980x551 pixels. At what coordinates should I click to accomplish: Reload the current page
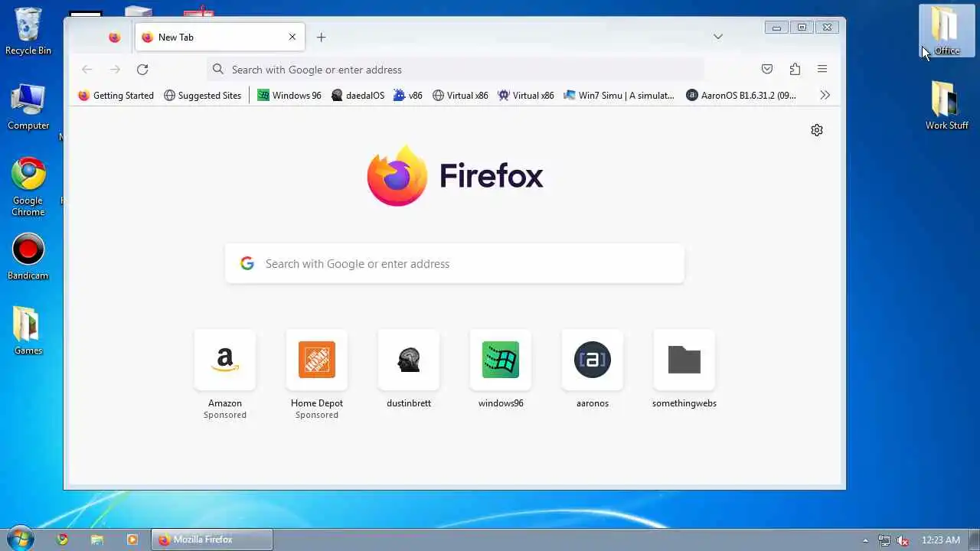(x=142, y=70)
